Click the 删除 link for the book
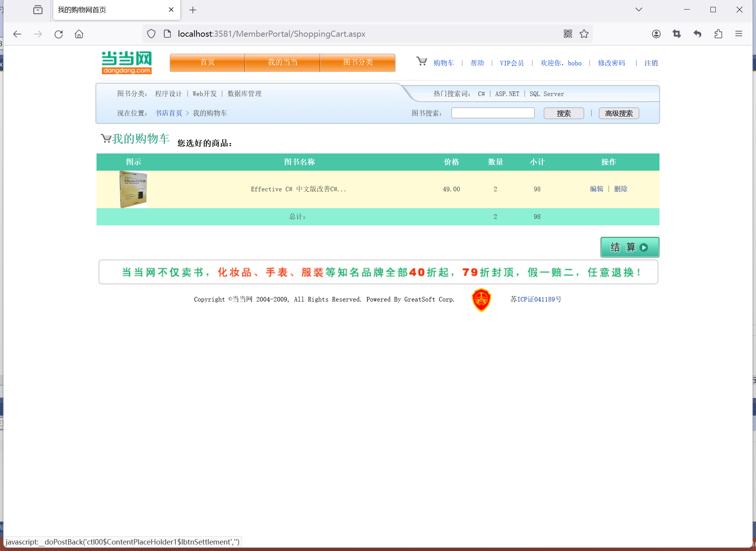The height and width of the screenshot is (551, 756). pyautogui.click(x=620, y=189)
